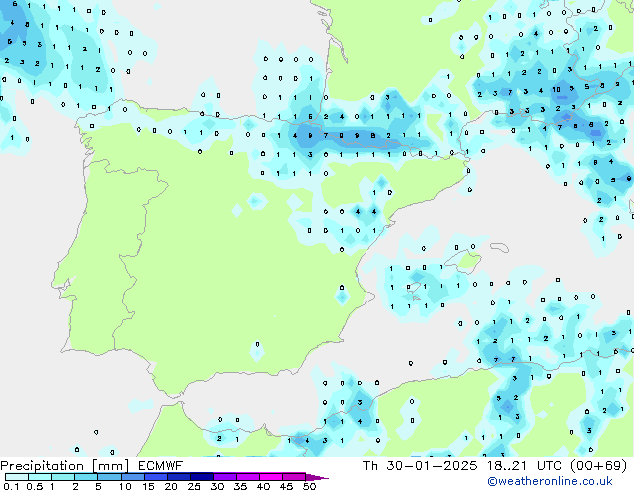The image size is (634, 490).
Task: Pick the 1–2 mm legend color swatch
Action: click(63, 477)
